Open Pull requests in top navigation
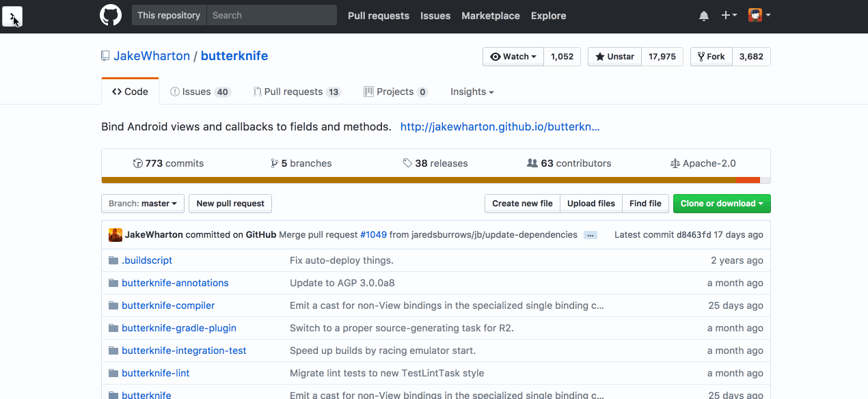868x399 pixels. 379,16
